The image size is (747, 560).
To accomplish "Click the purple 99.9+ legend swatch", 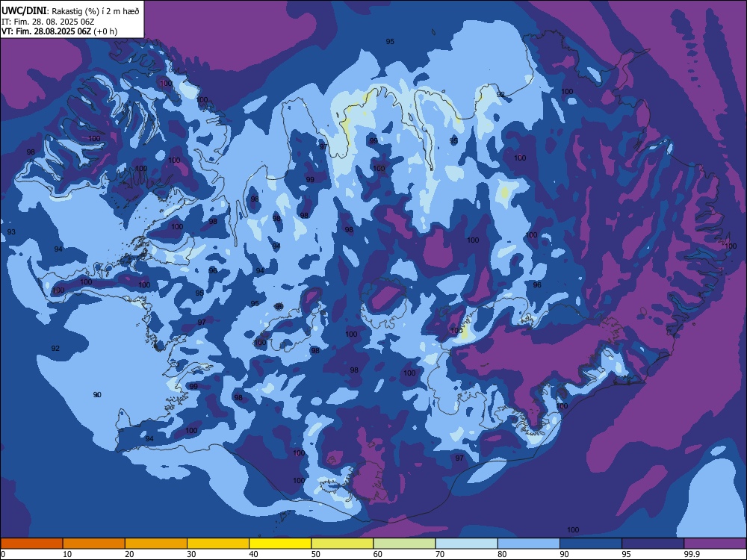I will [x=715, y=544].
